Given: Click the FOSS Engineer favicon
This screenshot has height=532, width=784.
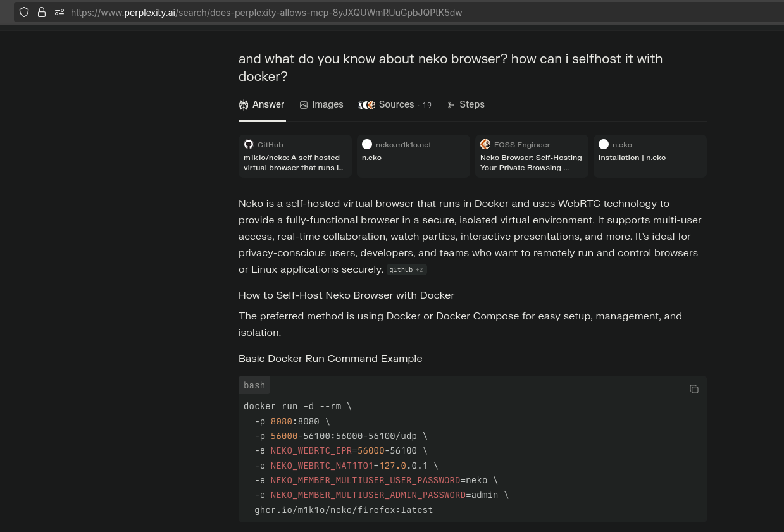Looking at the screenshot, I should pyautogui.click(x=485, y=145).
